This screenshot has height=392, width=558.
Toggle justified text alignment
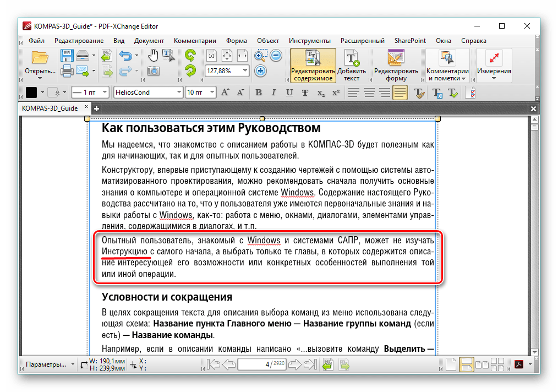coord(401,92)
